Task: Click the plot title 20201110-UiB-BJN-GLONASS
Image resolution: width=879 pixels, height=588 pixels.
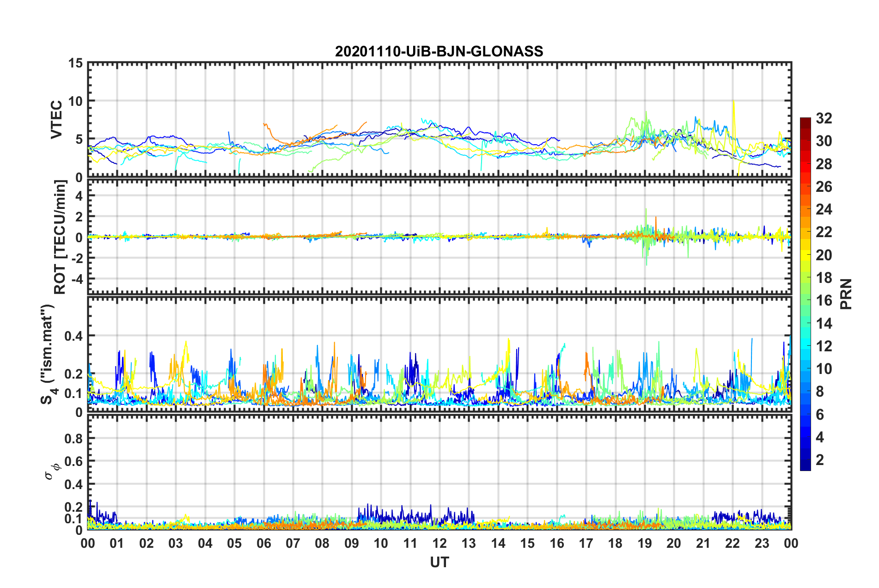Action: pos(439,51)
